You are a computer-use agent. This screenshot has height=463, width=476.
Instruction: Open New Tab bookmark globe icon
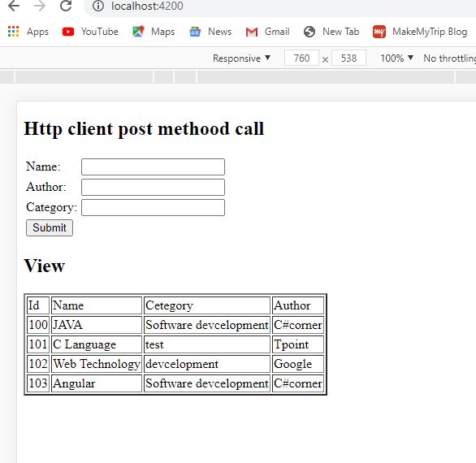[309, 32]
